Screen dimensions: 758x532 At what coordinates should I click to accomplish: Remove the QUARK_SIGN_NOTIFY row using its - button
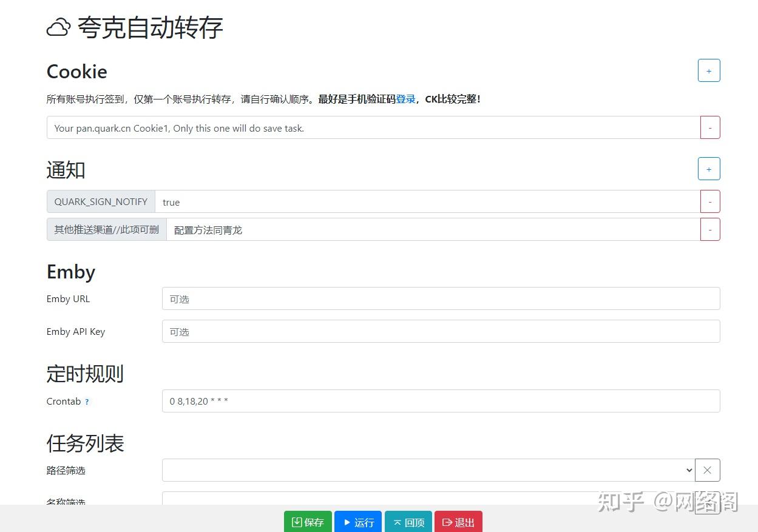point(710,201)
